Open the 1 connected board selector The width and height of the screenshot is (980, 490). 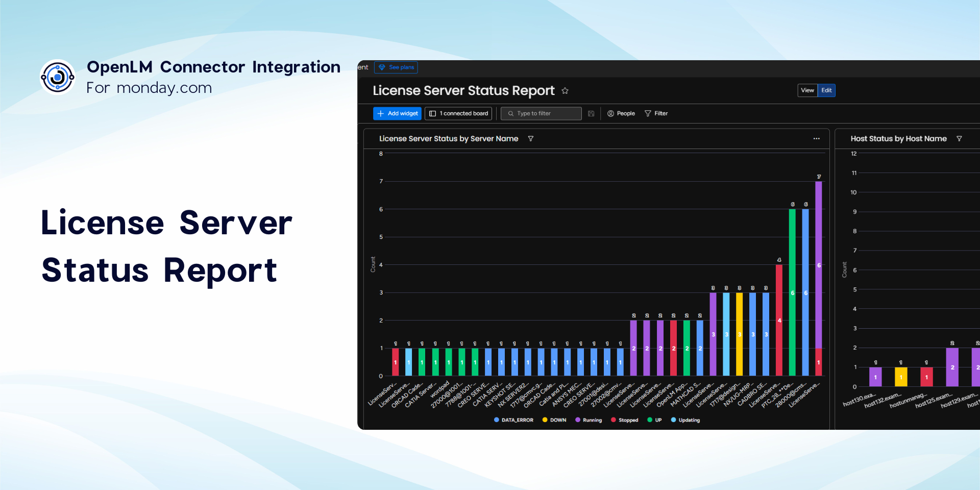pos(458,113)
